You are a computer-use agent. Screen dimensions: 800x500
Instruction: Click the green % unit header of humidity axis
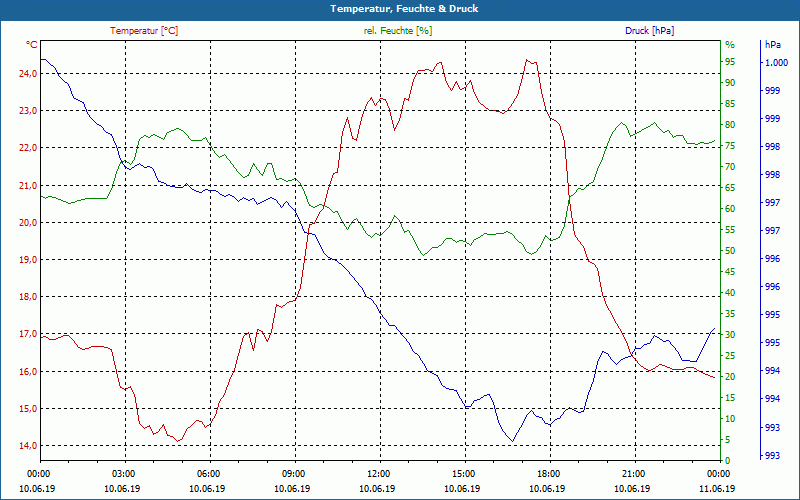(x=730, y=45)
